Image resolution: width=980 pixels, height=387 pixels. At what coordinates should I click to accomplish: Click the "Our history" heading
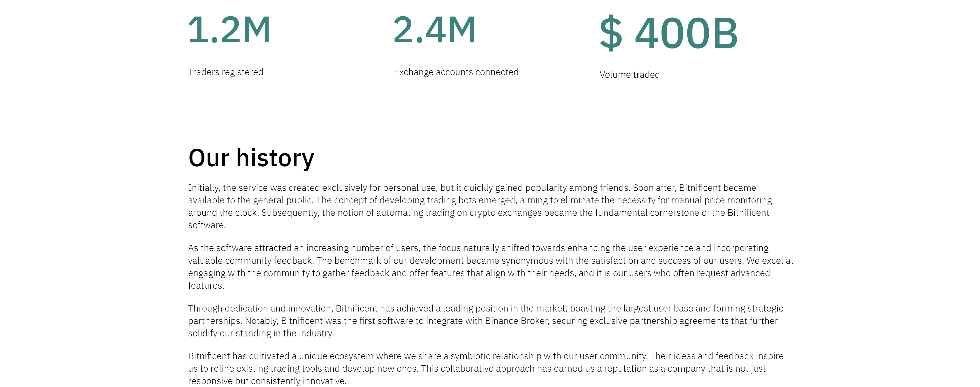[x=251, y=158]
